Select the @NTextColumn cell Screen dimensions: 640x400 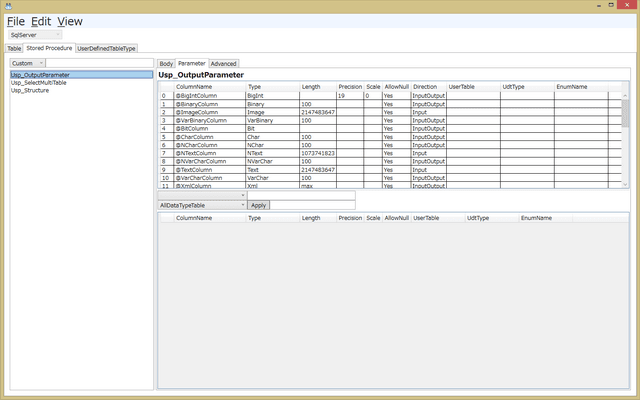(x=210, y=153)
